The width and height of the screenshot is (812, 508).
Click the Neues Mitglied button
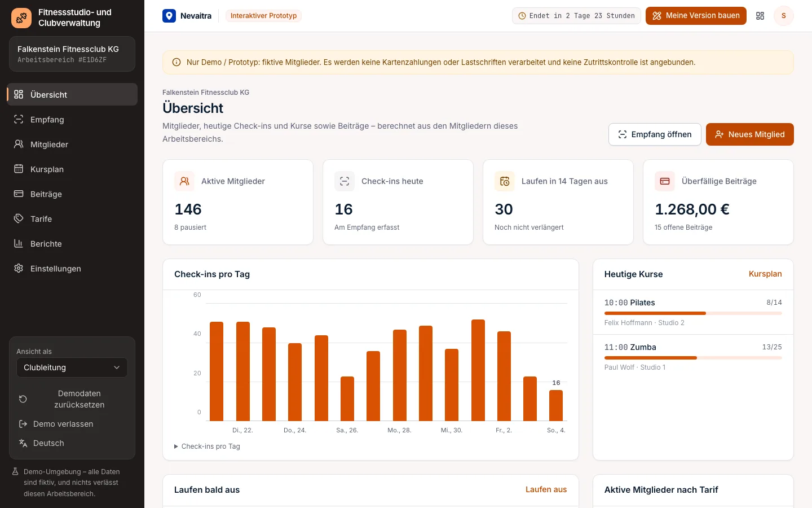point(750,134)
